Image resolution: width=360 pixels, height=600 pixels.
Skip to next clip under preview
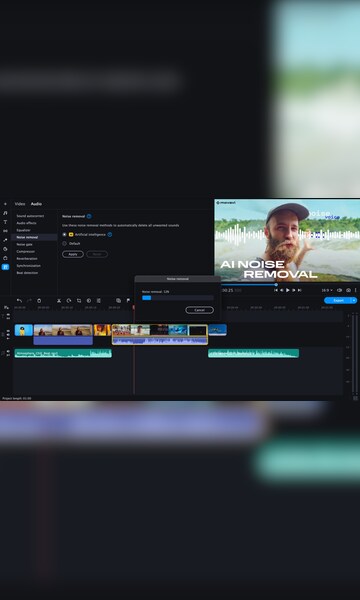(x=300, y=290)
